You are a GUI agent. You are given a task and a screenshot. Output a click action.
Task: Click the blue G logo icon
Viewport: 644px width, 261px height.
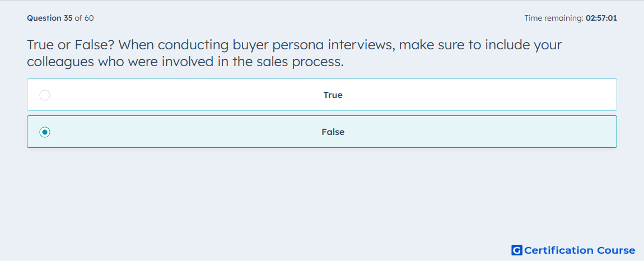click(x=517, y=250)
